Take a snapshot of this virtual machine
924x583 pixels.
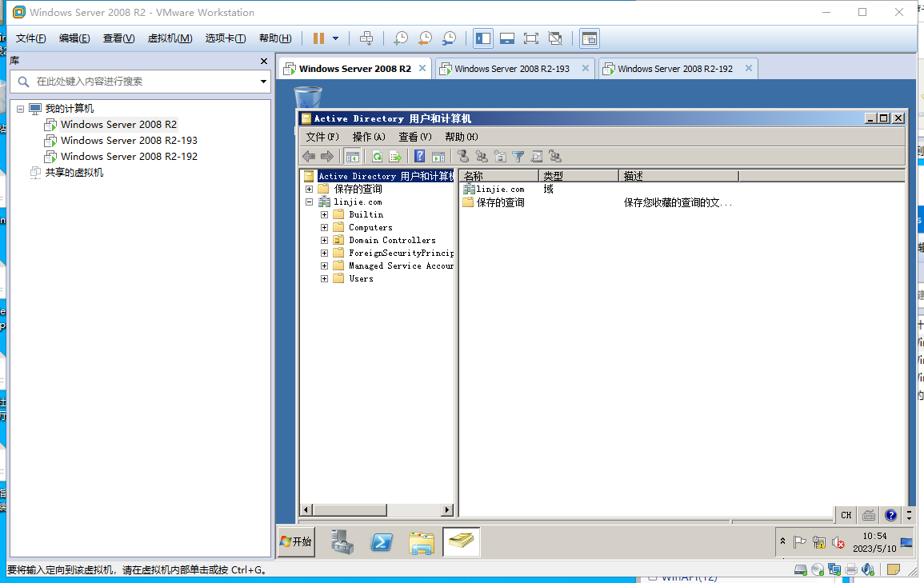point(401,38)
